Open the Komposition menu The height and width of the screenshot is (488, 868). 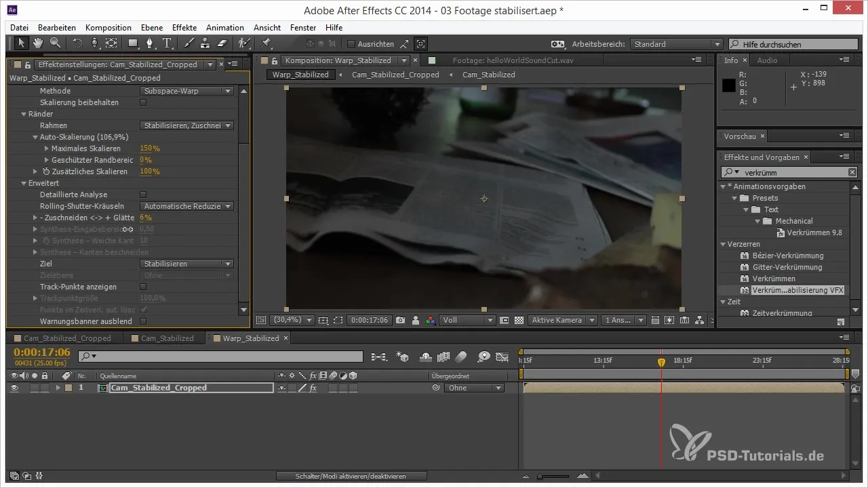[x=108, y=28]
